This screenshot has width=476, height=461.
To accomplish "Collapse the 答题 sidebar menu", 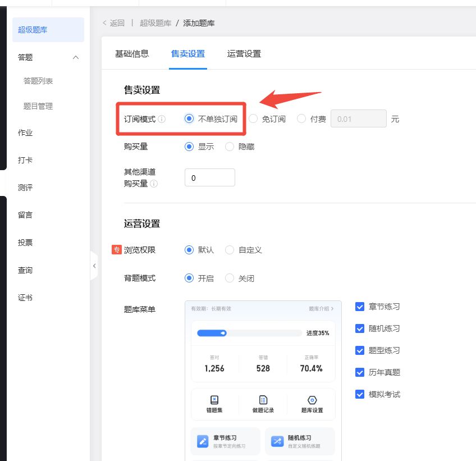I will [76, 57].
